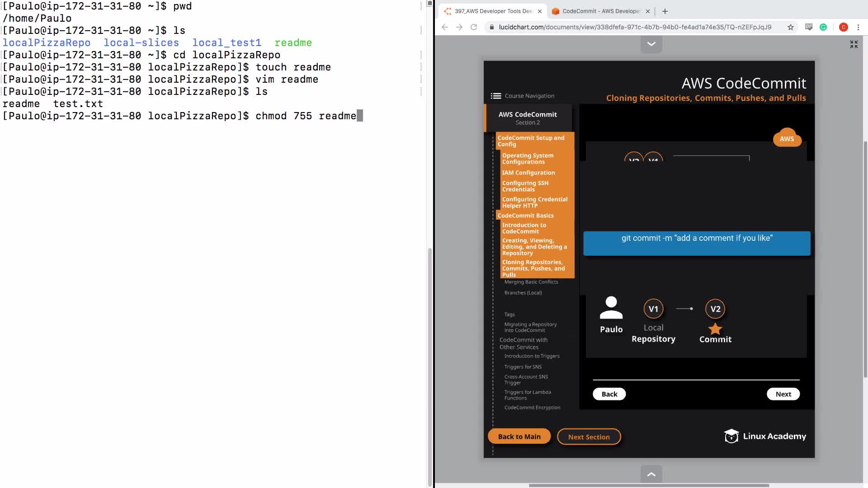
Task: Click the Commit star icon
Action: pos(715,328)
